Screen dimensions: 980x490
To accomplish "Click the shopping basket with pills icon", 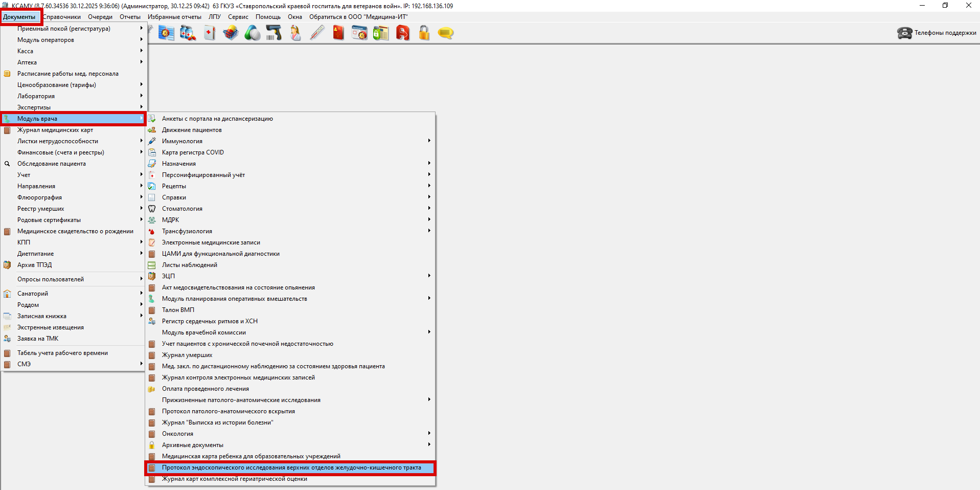I will (231, 34).
